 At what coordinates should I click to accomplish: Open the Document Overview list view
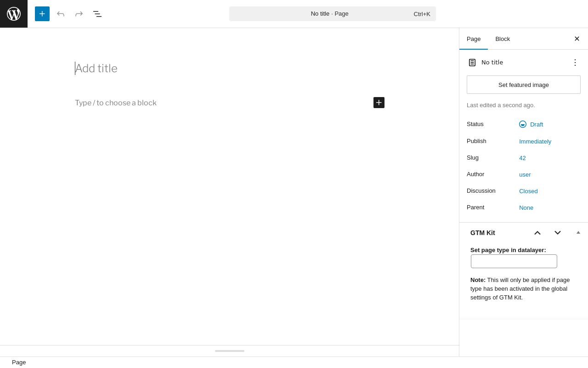(x=97, y=14)
